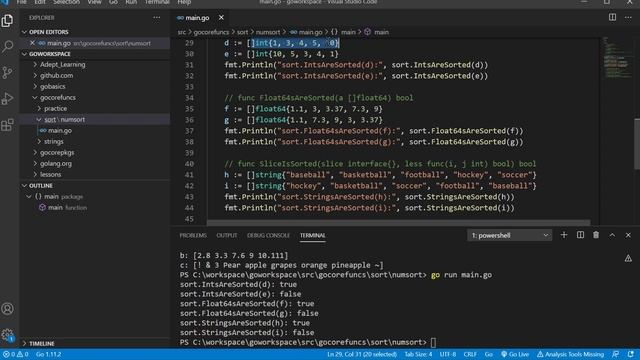Open the Accounts menu icon
Image resolution: width=640 pixels, height=360 pixels.
click(7, 309)
